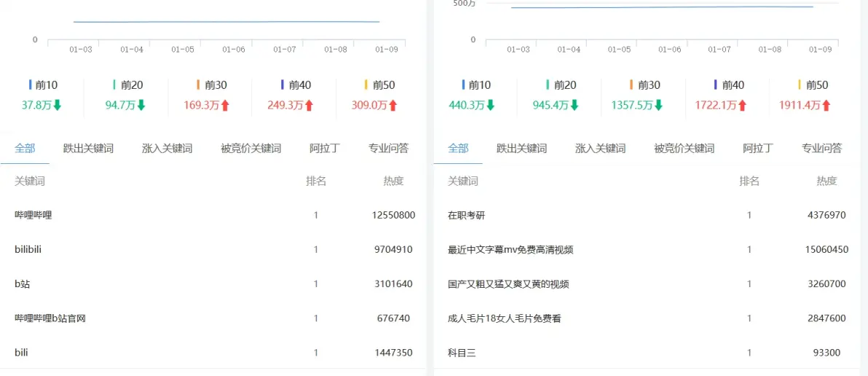
Task: Click heat value 9704910
Action: [x=394, y=250]
